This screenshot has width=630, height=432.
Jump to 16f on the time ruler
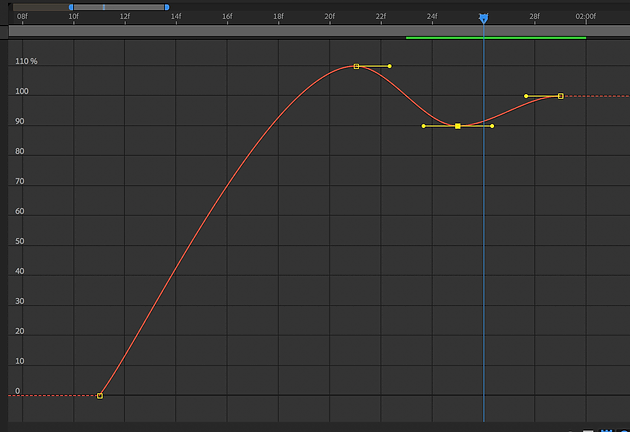pos(227,16)
